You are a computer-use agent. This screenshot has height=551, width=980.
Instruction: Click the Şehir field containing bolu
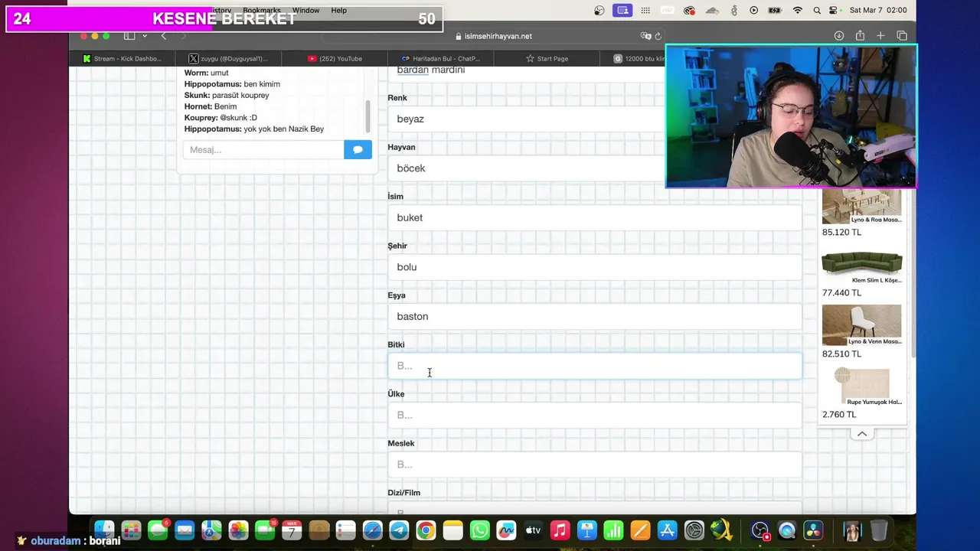(x=595, y=267)
